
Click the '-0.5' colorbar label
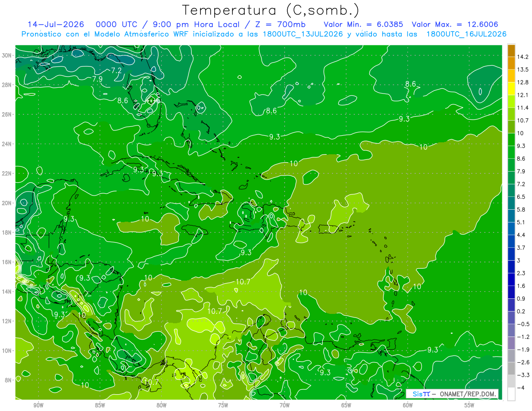click(523, 324)
